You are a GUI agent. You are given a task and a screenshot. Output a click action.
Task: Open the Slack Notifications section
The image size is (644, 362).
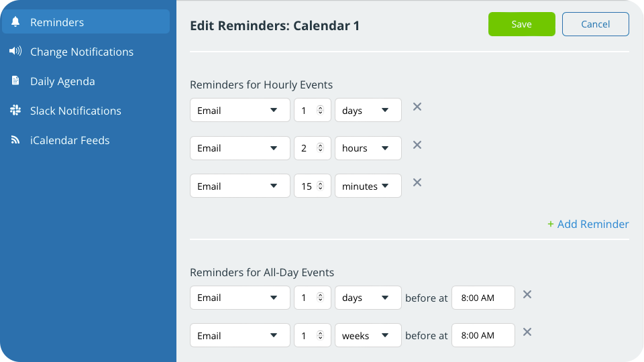coord(75,111)
